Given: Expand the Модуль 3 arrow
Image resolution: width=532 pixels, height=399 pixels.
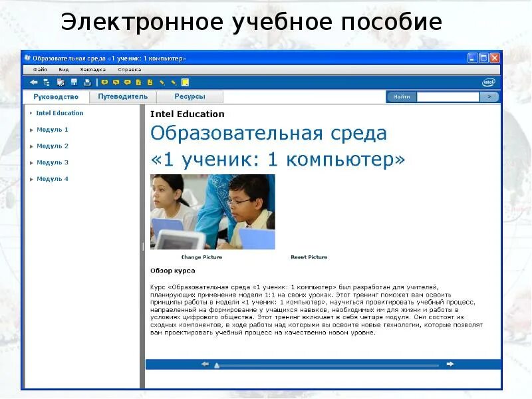Looking at the screenshot, I should (x=31, y=163).
